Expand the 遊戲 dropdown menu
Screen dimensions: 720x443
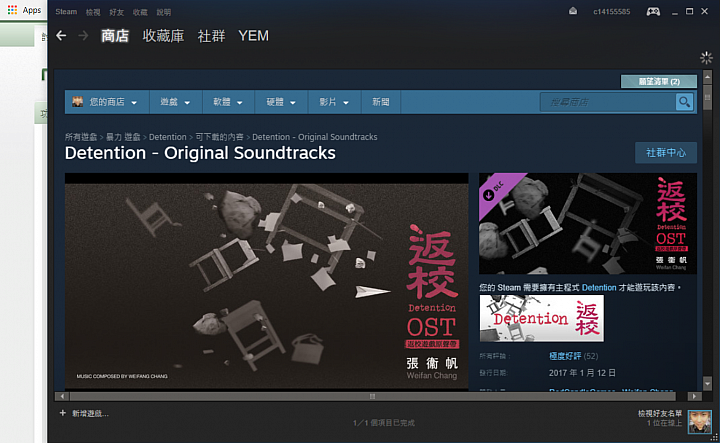coord(175,102)
